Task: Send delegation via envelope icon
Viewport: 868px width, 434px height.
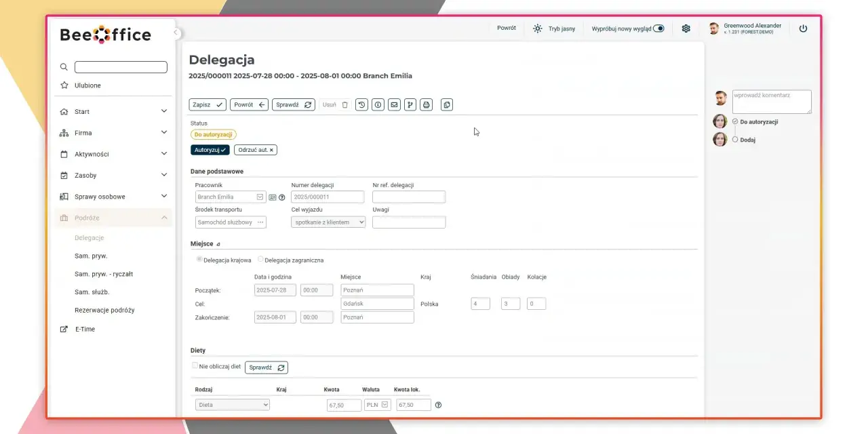Action: pyautogui.click(x=394, y=104)
